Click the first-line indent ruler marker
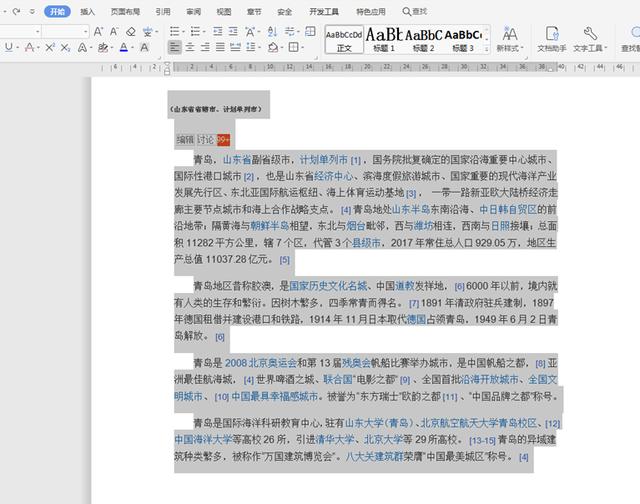Viewport: 640px width, 504px height. point(167,66)
